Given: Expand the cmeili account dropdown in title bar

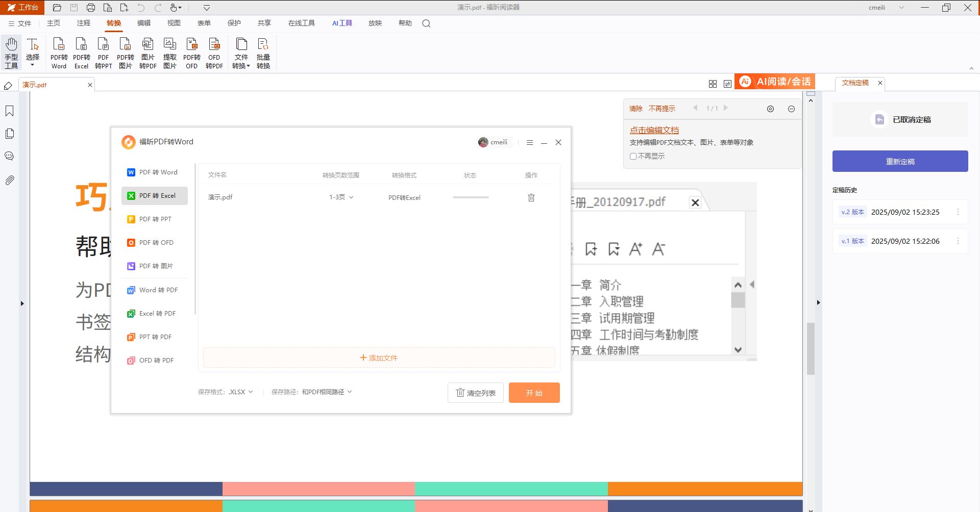Looking at the screenshot, I should (x=901, y=8).
